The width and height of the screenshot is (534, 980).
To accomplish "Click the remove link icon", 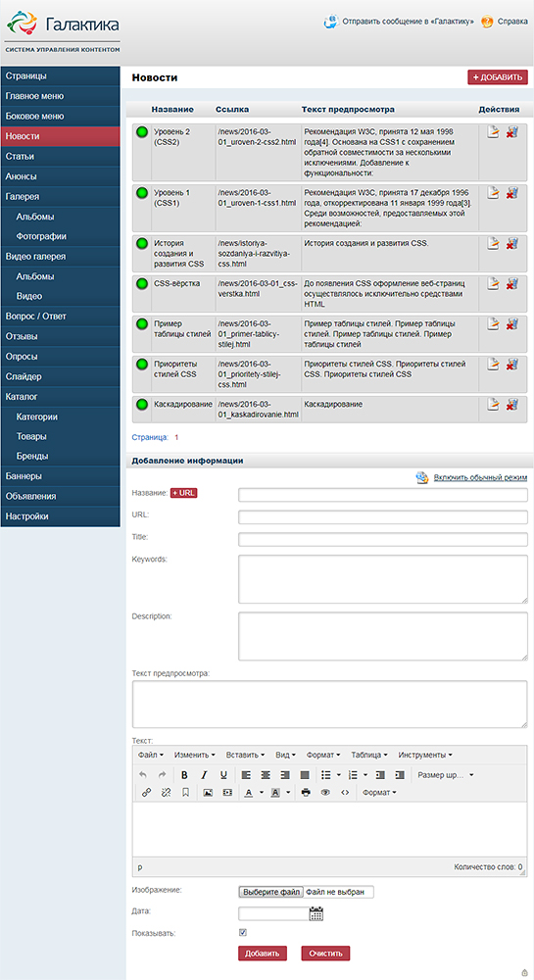I will pos(166,793).
